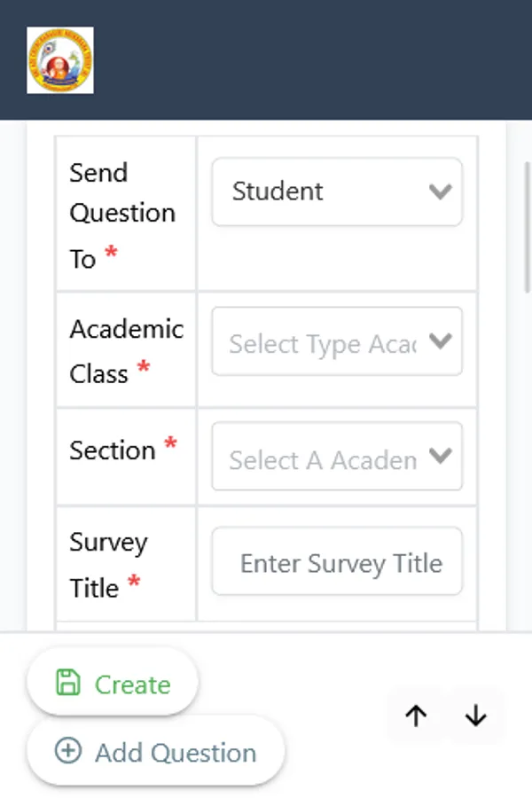
Task: Click the school logo in the header
Action: tap(60, 60)
